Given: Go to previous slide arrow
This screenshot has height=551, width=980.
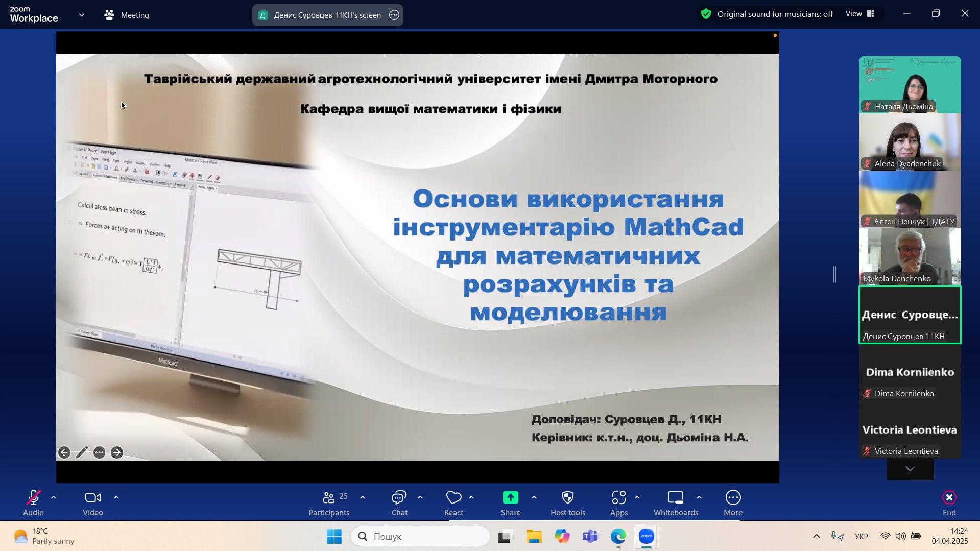Looking at the screenshot, I should point(64,452).
